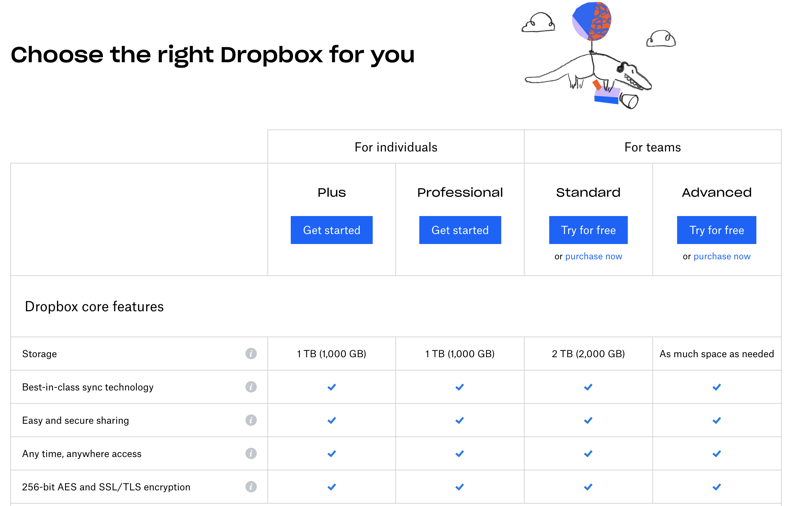This screenshot has height=506, width=792.
Task: Click the Storage row label
Action: tap(39, 354)
